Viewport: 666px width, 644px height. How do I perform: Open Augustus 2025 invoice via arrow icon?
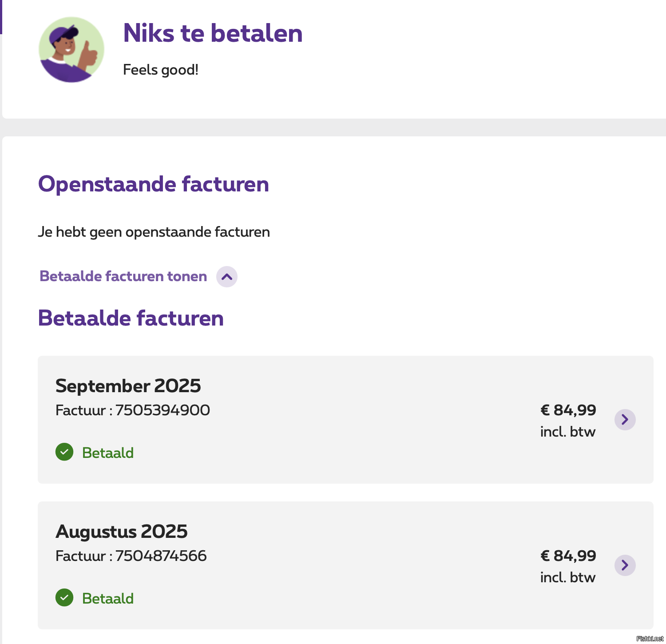click(x=625, y=565)
